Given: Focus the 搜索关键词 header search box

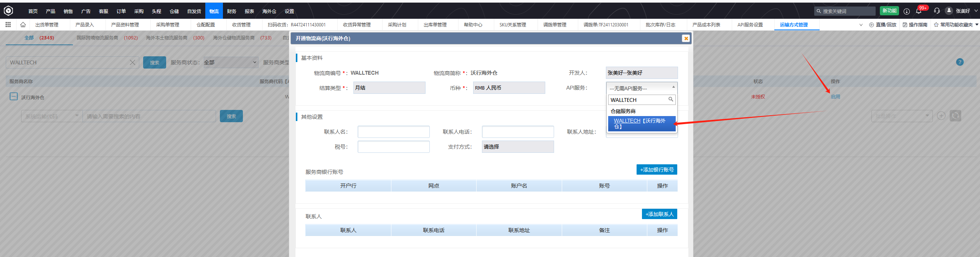Looking at the screenshot, I should pyautogui.click(x=845, y=11).
